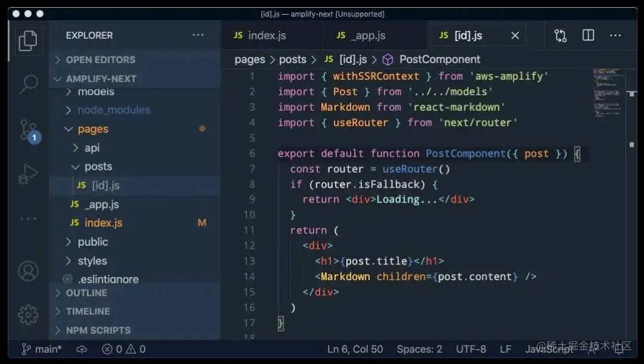Open editor More Actions ellipsis menu

(x=615, y=36)
